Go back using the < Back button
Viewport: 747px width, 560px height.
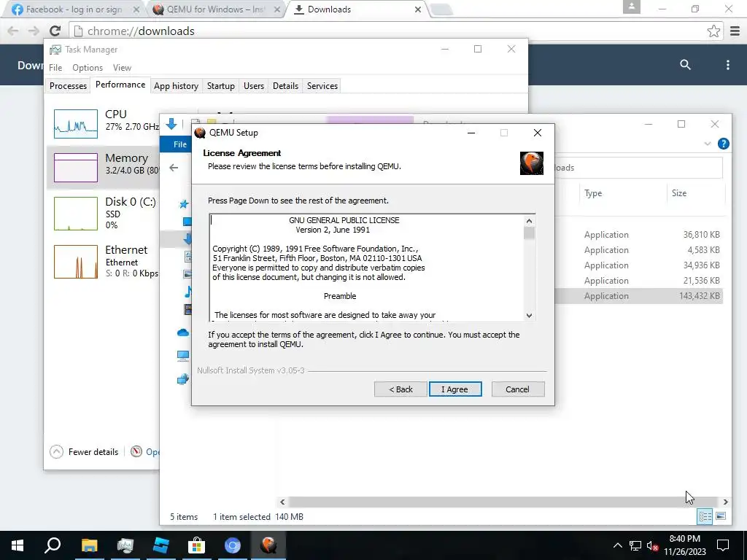pyautogui.click(x=400, y=389)
